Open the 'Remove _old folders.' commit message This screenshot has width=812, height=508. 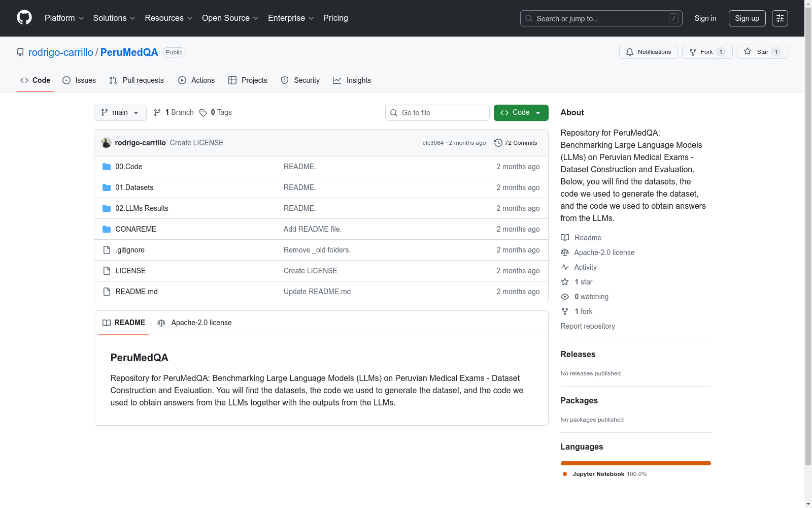(x=317, y=250)
